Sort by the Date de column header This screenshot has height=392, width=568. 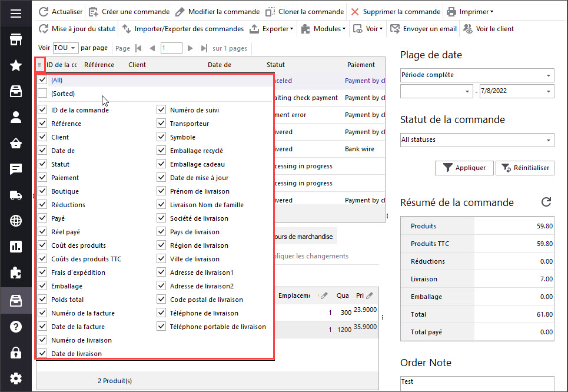click(x=219, y=65)
